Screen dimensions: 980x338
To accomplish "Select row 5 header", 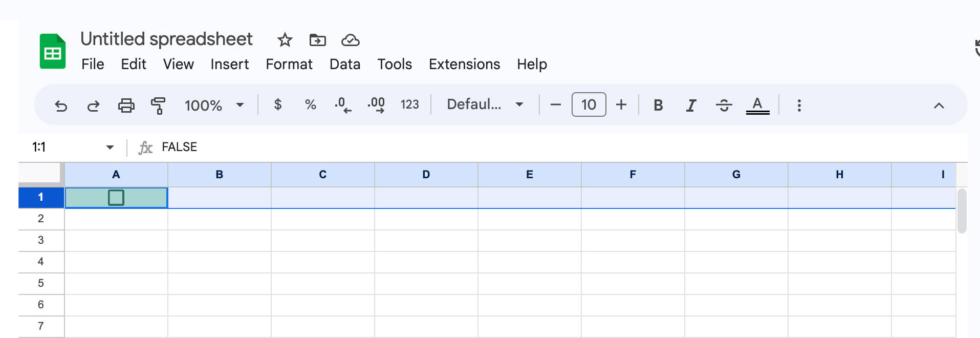I will coord(41,283).
